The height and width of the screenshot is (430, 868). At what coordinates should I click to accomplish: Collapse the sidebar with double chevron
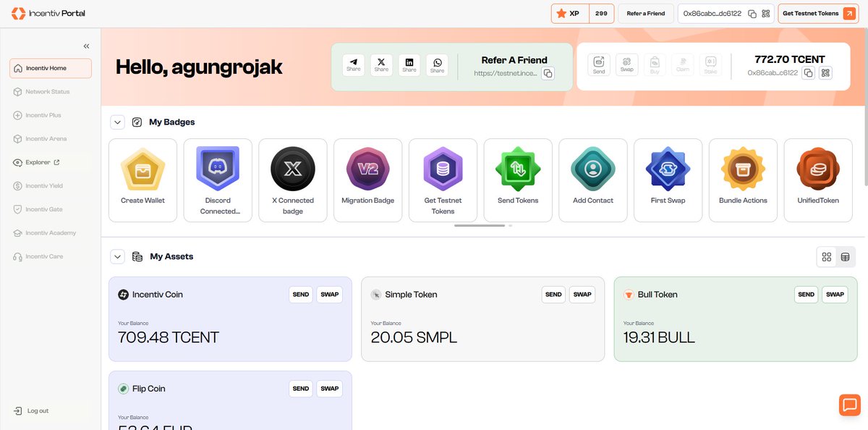[86, 46]
